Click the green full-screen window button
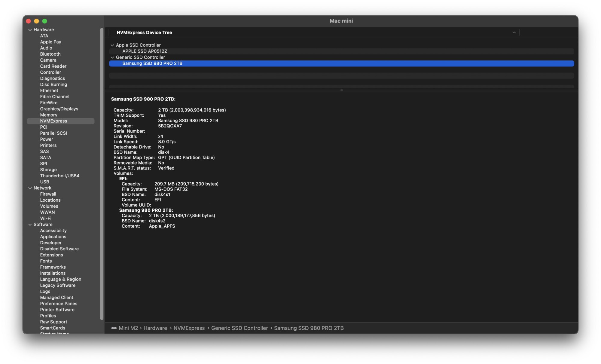 pyautogui.click(x=45, y=21)
